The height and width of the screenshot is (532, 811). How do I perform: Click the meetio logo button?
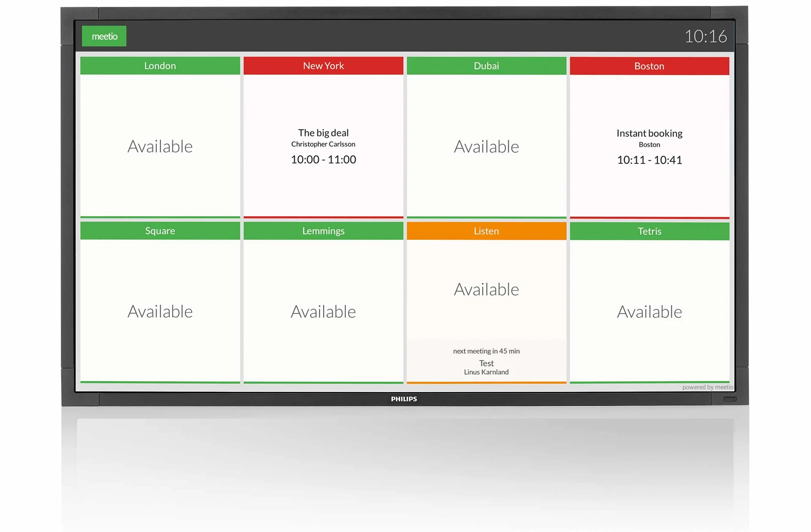pos(104,36)
